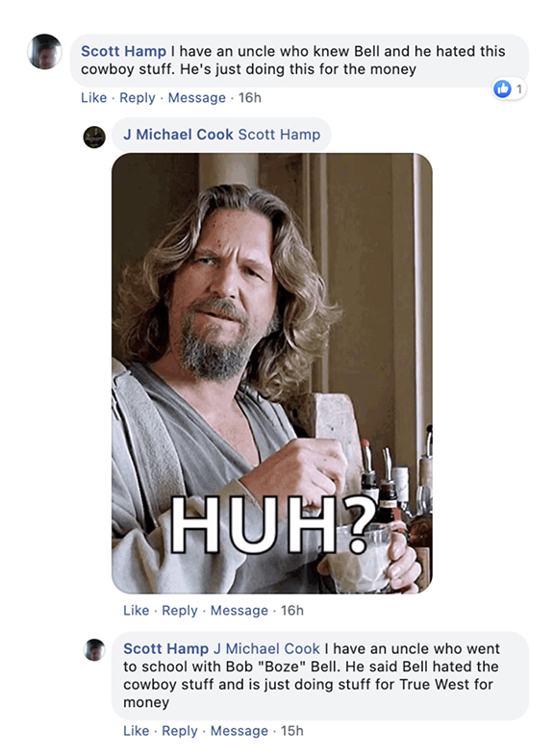This screenshot has height=756, width=554.
Task: Reply to the True West money comment
Action: [180, 731]
